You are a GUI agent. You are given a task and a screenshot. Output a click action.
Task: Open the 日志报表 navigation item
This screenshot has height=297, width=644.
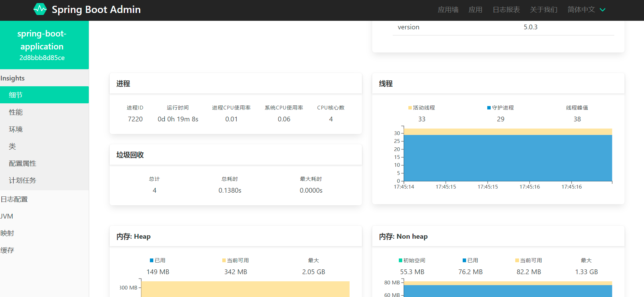[506, 10]
